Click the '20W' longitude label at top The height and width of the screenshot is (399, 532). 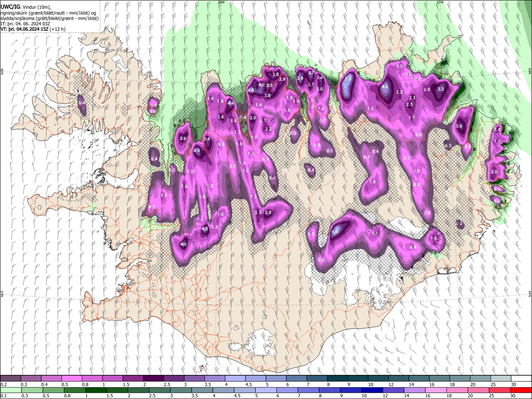click(221, 2)
